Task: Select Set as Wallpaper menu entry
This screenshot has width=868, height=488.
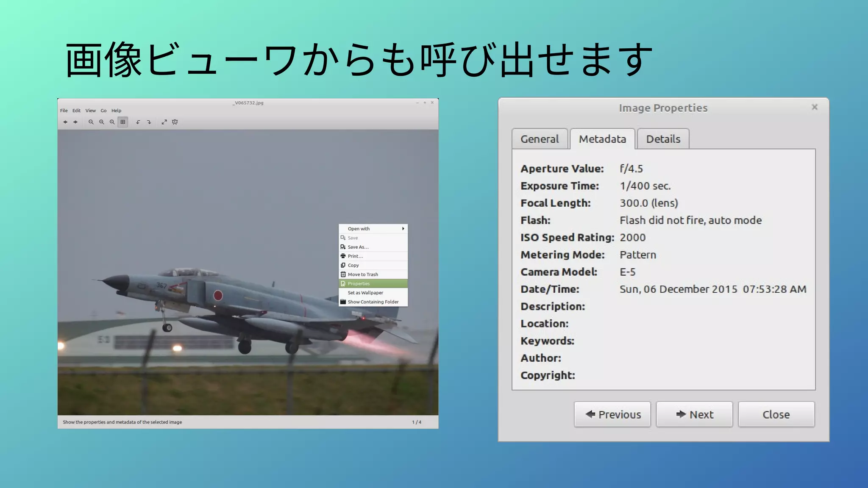Action: 365,293
